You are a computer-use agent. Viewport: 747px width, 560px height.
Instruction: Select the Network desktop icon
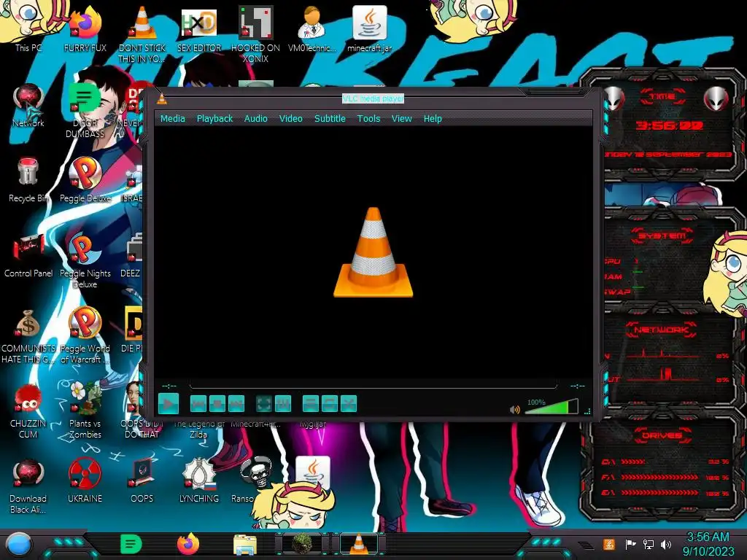[28, 106]
